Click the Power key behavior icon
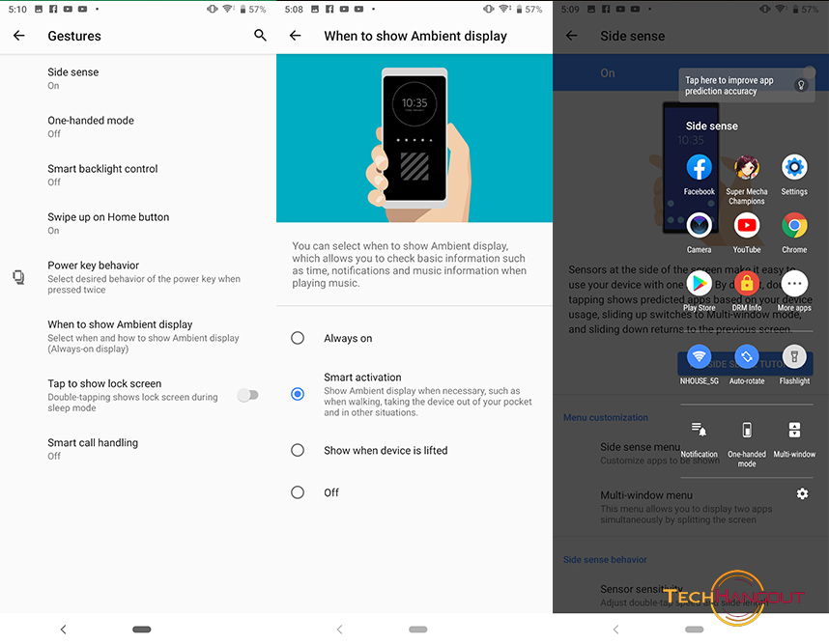The width and height of the screenshot is (829, 644). tap(18, 277)
